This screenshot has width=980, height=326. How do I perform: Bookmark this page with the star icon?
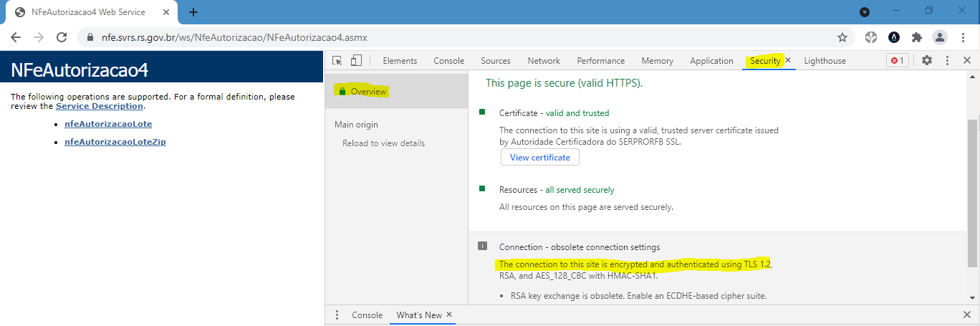coord(842,37)
